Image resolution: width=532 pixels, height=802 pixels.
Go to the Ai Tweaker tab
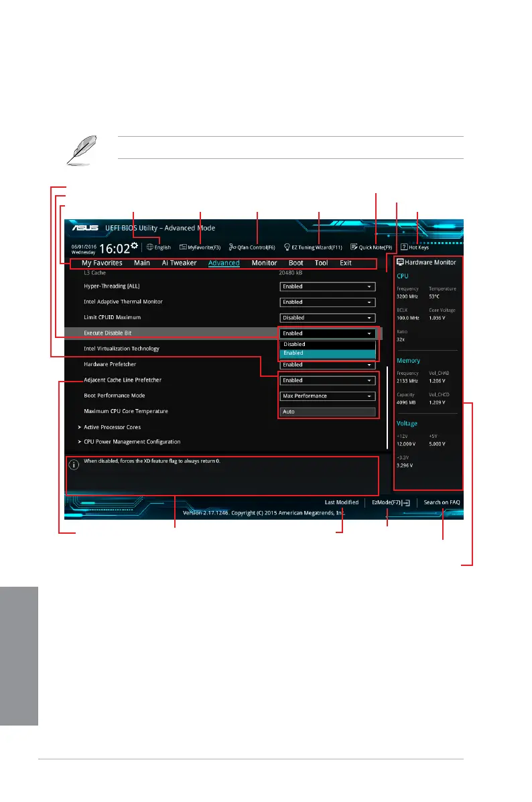(180, 263)
